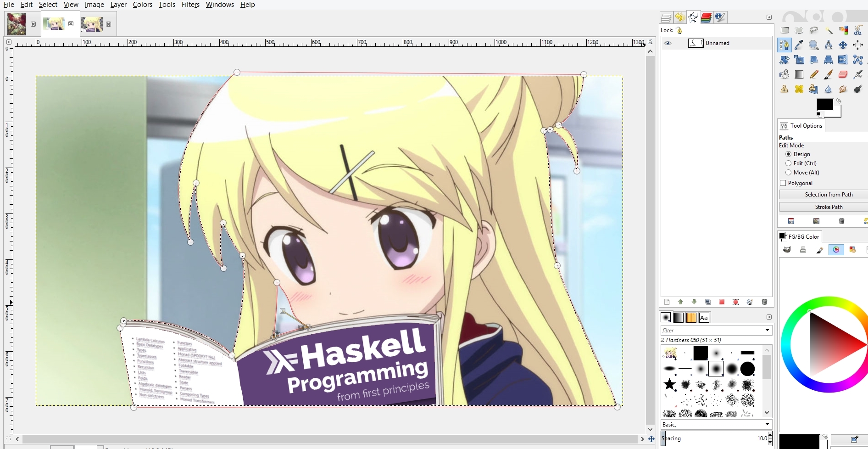Open the Zoom (magnifier) tool
The height and width of the screenshot is (449, 868).
click(x=814, y=45)
